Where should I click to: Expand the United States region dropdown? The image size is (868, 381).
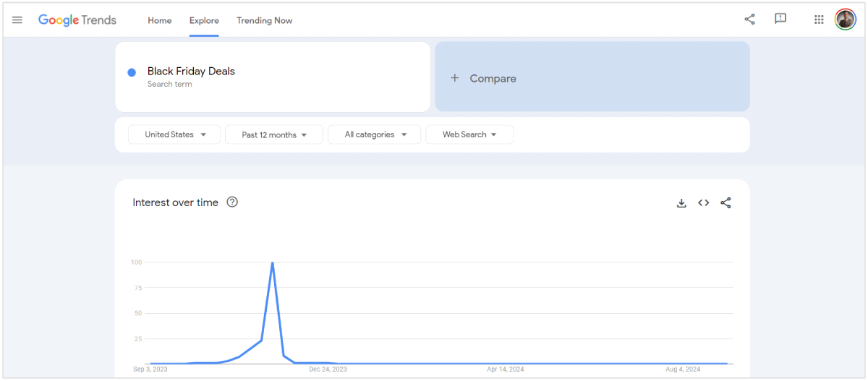(x=174, y=134)
